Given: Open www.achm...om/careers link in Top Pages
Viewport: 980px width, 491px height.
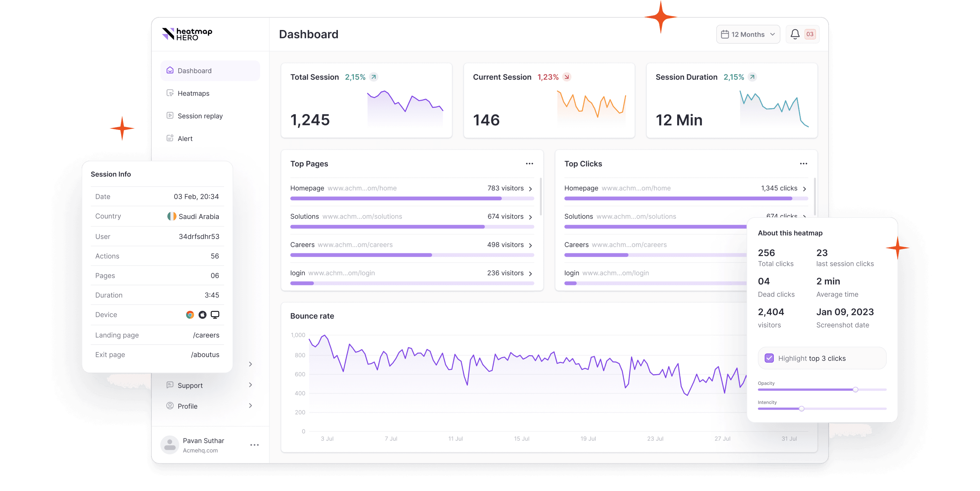Looking at the screenshot, I should [x=355, y=244].
